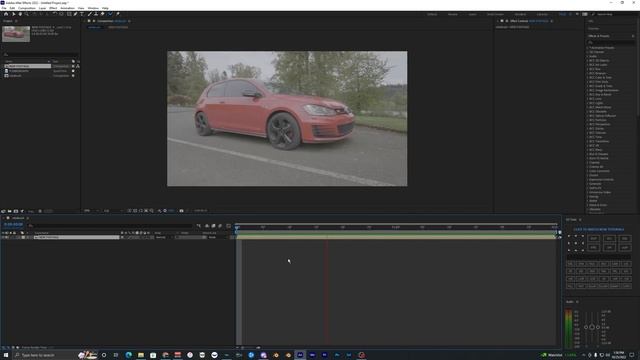Click the Effects & Presets search field
This screenshot has height=360, width=640.
(x=610, y=42)
